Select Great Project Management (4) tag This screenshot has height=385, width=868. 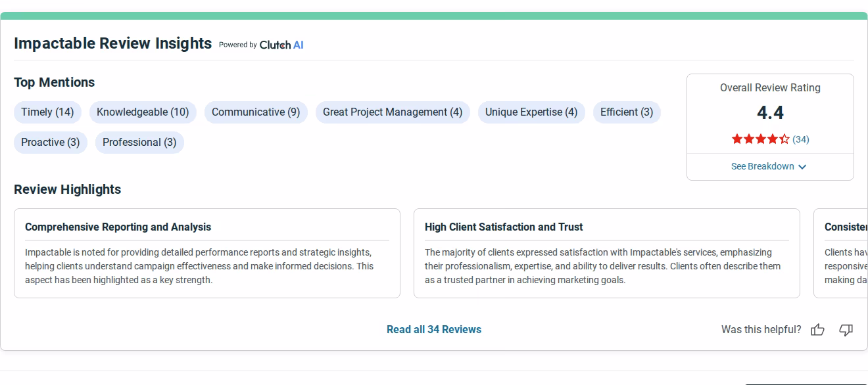tap(393, 112)
